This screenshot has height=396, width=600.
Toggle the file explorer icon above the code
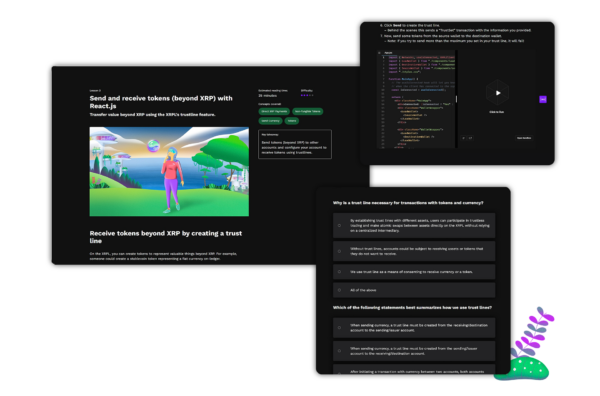[x=379, y=53]
